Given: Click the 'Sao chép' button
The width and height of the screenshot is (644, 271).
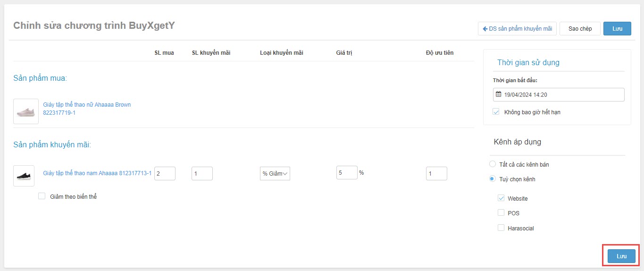Looking at the screenshot, I should (x=579, y=28).
